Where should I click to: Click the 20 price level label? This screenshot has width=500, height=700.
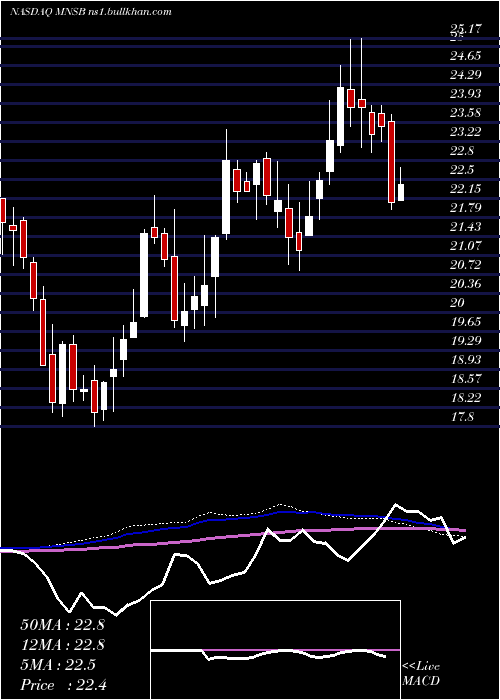click(458, 303)
